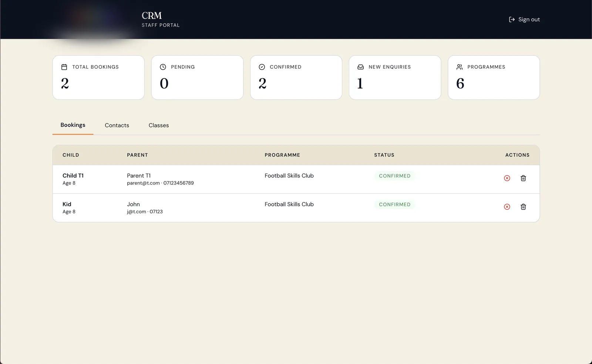
Task: Click Football Skills Club in Child T1 row
Action: point(289,176)
